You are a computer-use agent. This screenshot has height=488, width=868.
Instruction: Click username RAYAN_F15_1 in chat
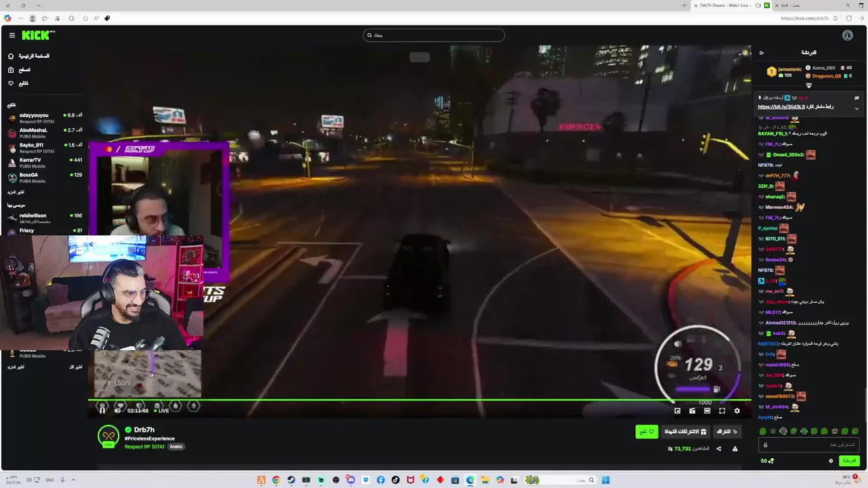tap(773, 134)
